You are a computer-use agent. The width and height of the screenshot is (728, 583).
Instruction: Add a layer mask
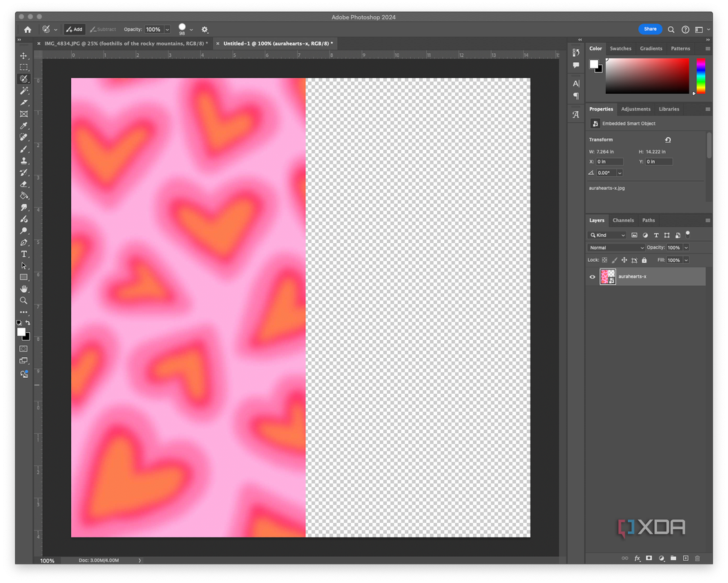click(x=649, y=558)
